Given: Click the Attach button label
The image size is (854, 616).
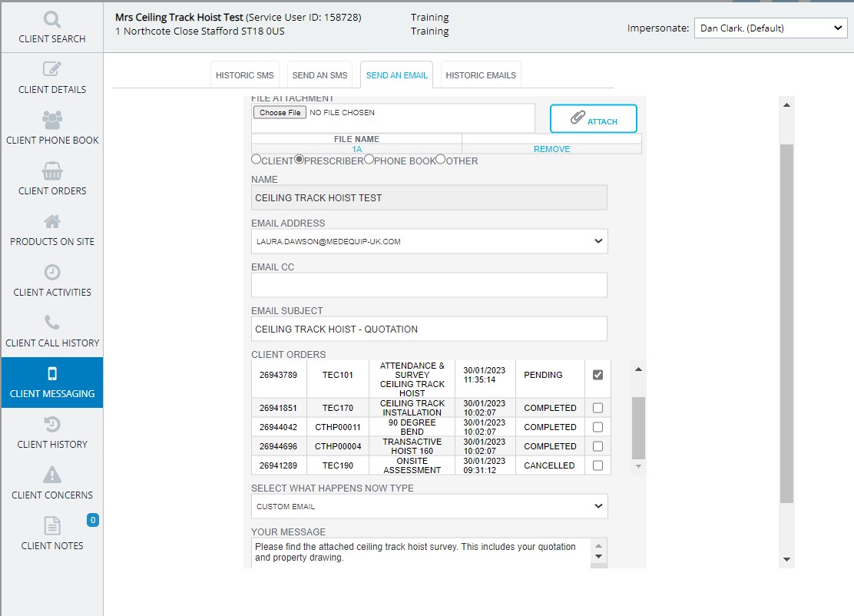Looking at the screenshot, I should tap(602, 122).
